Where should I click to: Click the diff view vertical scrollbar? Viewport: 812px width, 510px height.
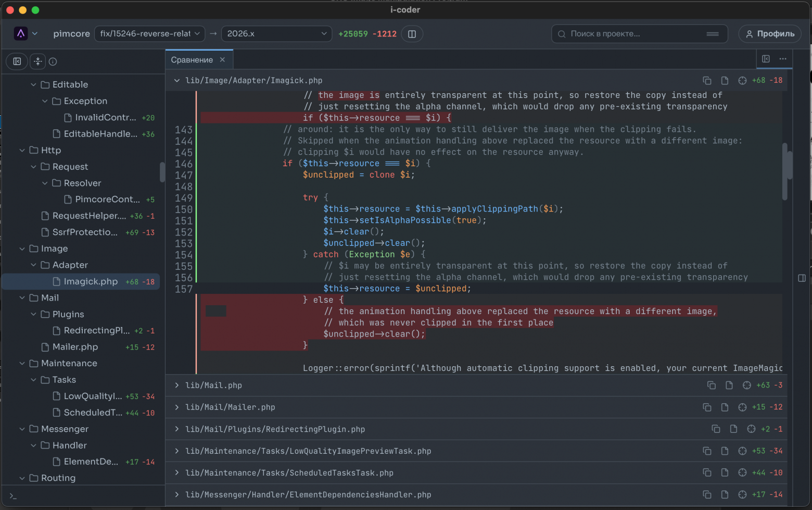point(784,171)
